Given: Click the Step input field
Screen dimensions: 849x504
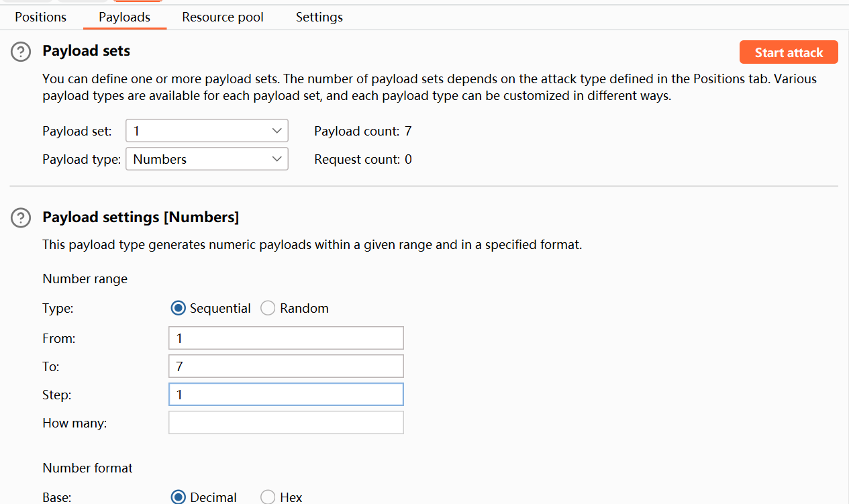Looking at the screenshot, I should (x=286, y=395).
